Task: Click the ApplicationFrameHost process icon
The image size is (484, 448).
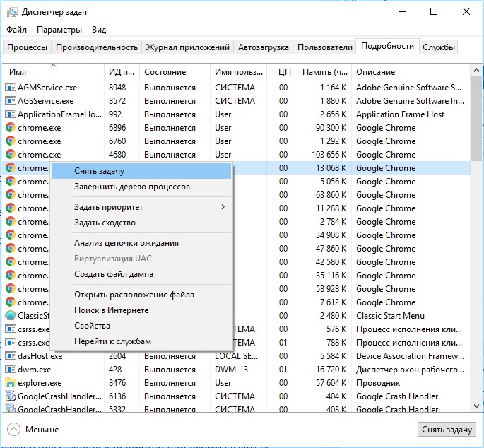Action: [x=10, y=114]
